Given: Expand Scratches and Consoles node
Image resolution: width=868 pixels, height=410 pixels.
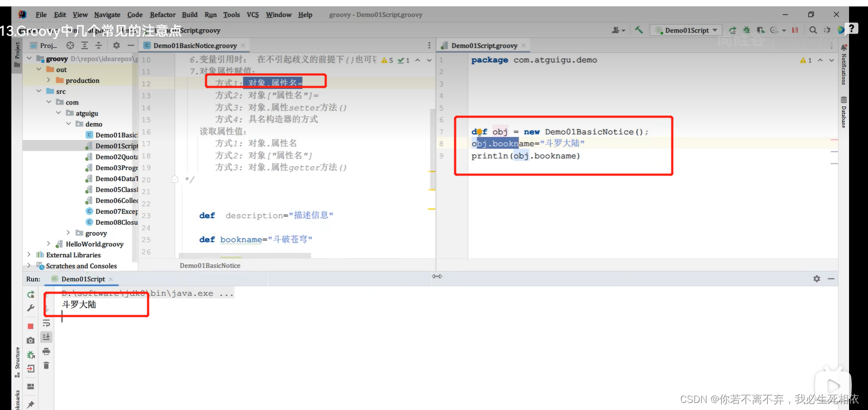Looking at the screenshot, I should point(29,265).
